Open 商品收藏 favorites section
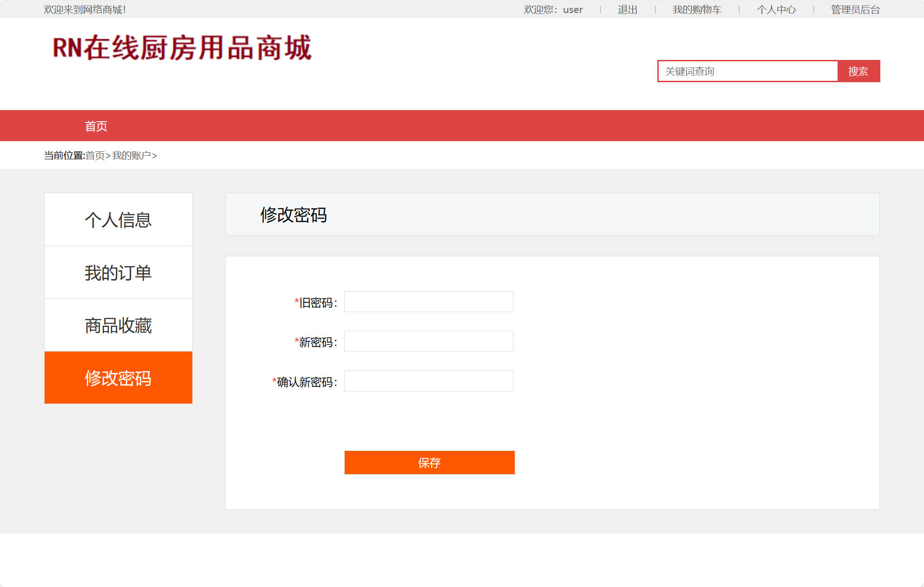The height and width of the screenshot is (587, 924). pyautogui.click(x=118, y=325)
